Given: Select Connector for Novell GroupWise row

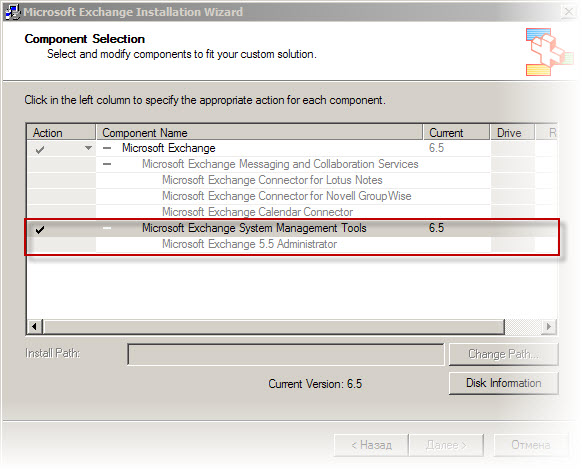Looking at the screenshot, I should coord(292,196).
